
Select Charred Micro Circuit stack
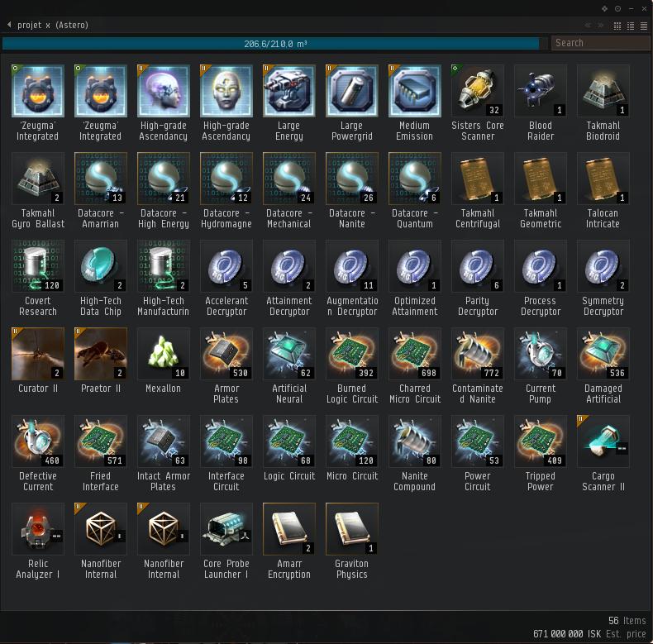coord(414,354)
